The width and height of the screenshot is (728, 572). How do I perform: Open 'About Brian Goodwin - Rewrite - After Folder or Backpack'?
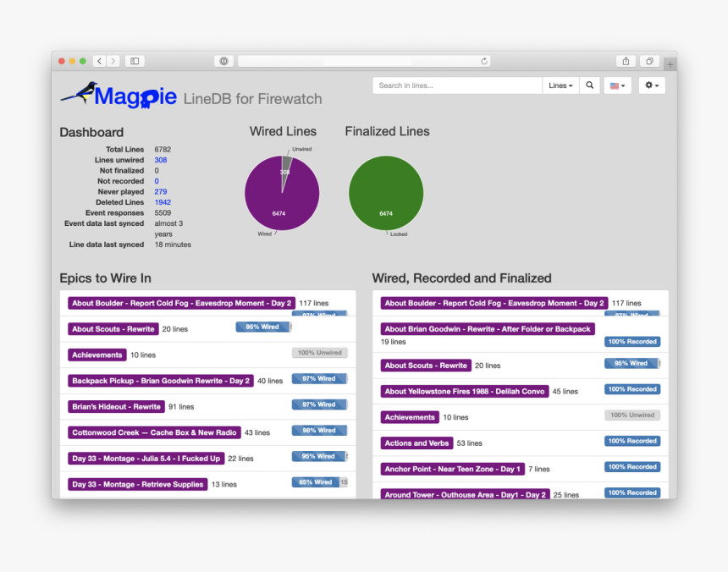[x=488, y=329]
